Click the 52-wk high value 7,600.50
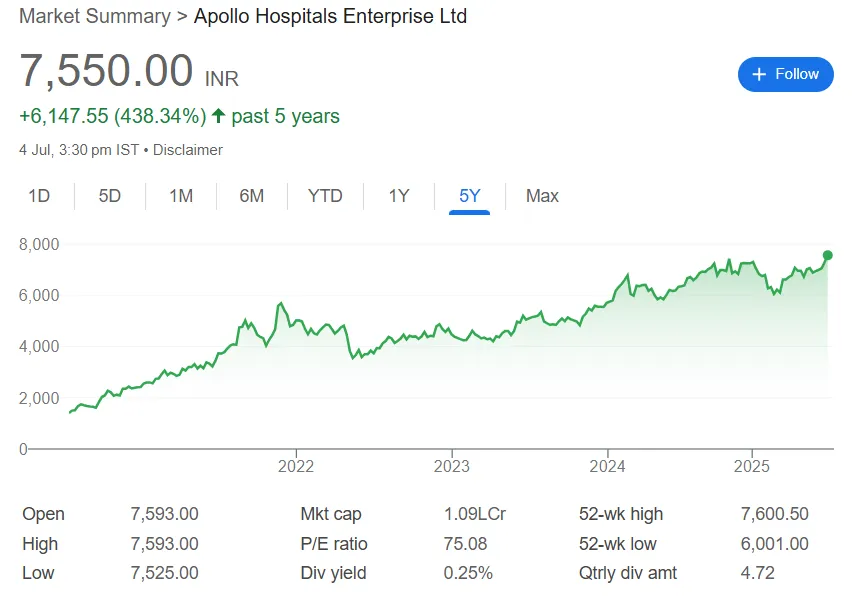 (x=775, y=514)
